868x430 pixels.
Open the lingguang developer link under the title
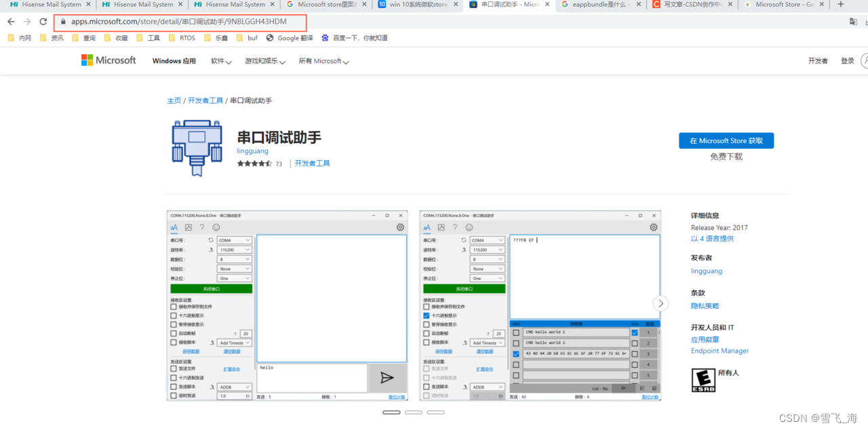[x=252, y=151]
